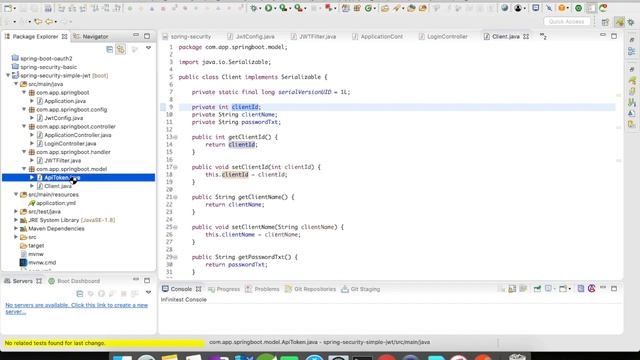The image size is (640, 360).
Task: Switch to the Boot Dashboard tab
Action: pyautogui.click(x=74, y=281)
